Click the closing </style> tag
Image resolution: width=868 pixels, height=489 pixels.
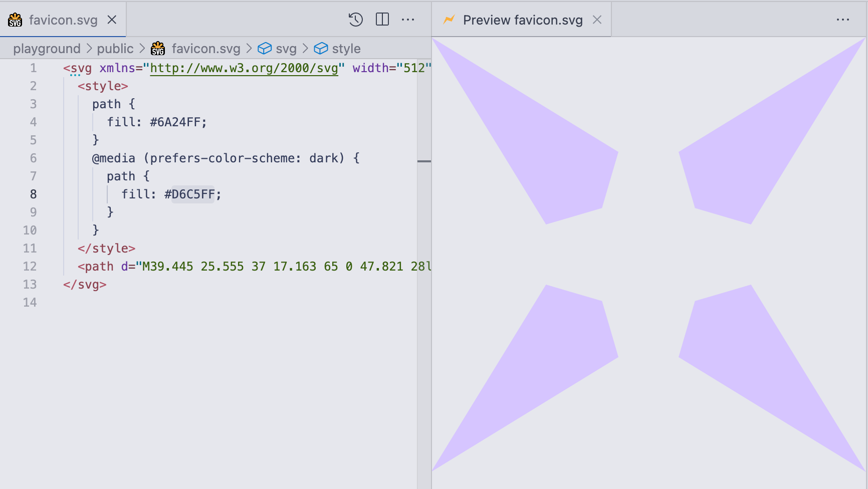click(x=106, y=249)
